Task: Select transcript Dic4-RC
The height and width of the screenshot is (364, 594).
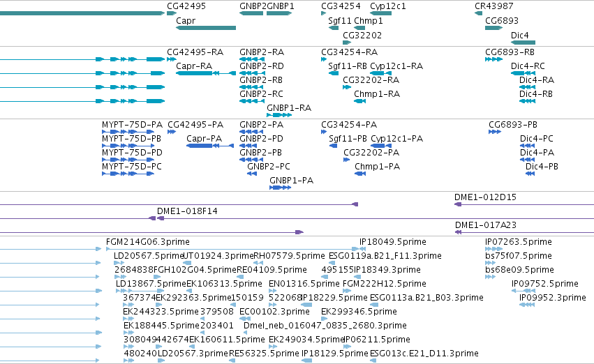Action: 528,66
